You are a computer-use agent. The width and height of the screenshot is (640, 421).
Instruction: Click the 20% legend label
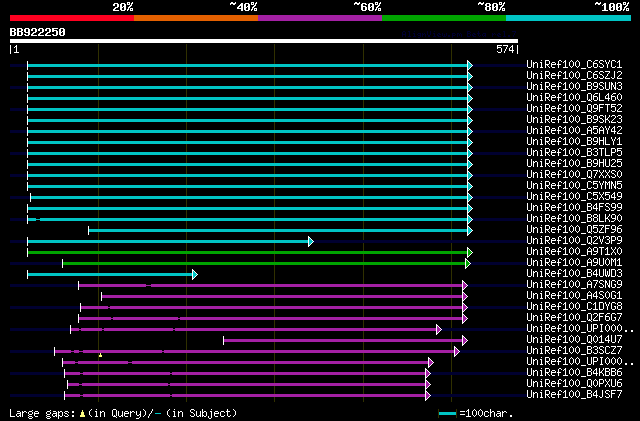(123, 7)
